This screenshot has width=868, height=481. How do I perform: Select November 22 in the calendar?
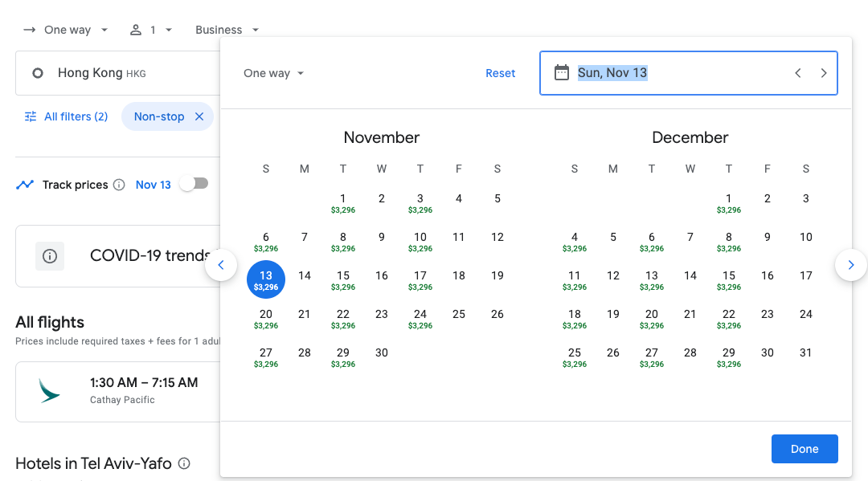point(343,319)
